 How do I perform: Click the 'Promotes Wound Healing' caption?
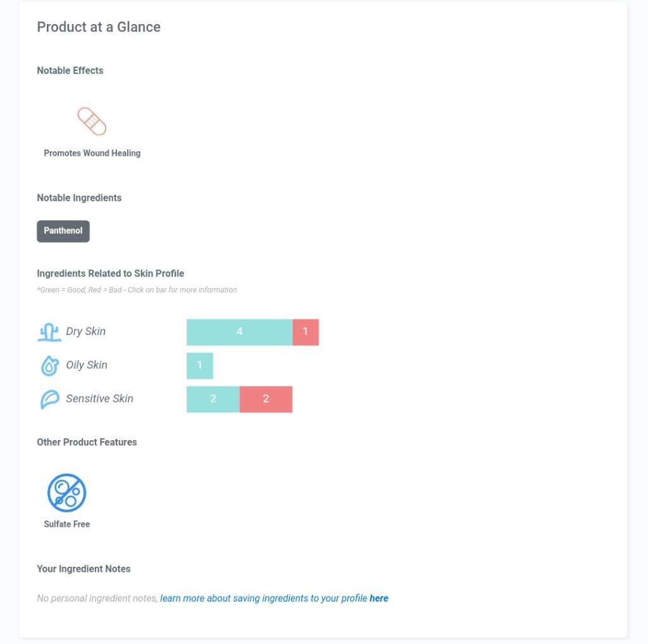(92, 153)
